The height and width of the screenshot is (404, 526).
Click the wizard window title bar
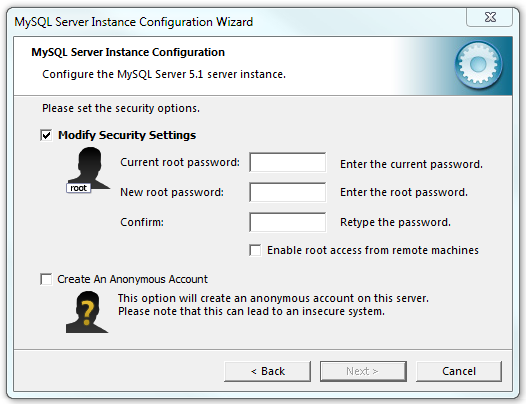click(235, 22)
